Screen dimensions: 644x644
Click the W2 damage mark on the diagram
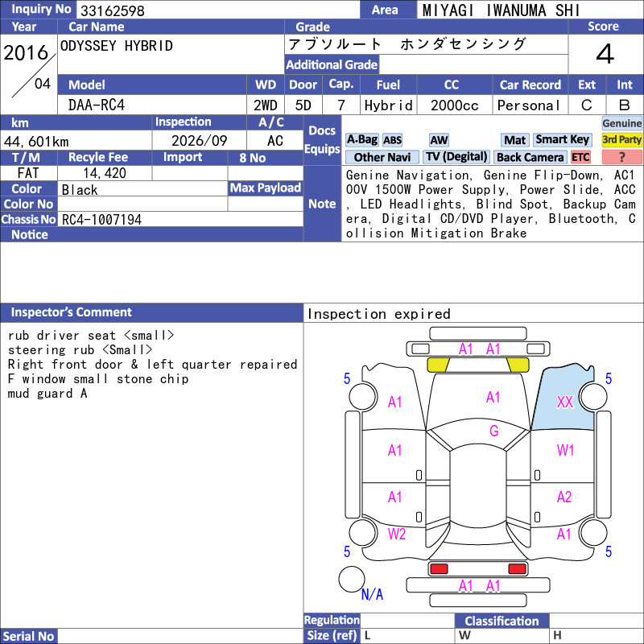tap(396, 534)
